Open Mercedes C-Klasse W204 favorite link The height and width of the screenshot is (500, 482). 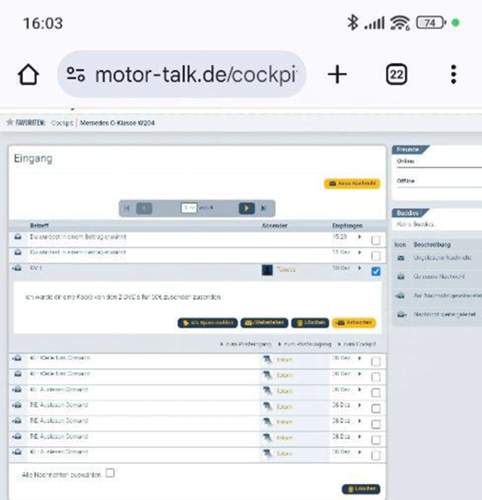[x=117, y=123]
